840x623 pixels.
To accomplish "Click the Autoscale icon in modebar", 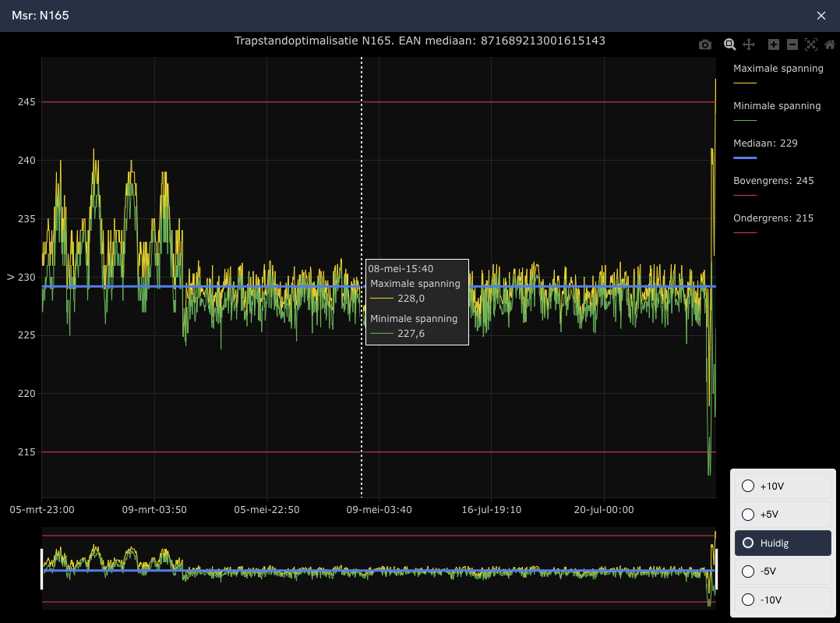I will coord(811,45).
